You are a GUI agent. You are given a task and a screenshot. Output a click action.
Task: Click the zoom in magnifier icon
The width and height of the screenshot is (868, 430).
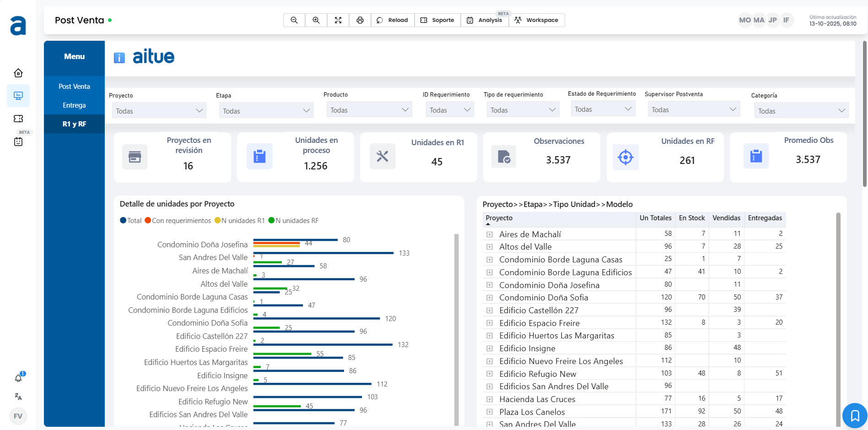316,20
